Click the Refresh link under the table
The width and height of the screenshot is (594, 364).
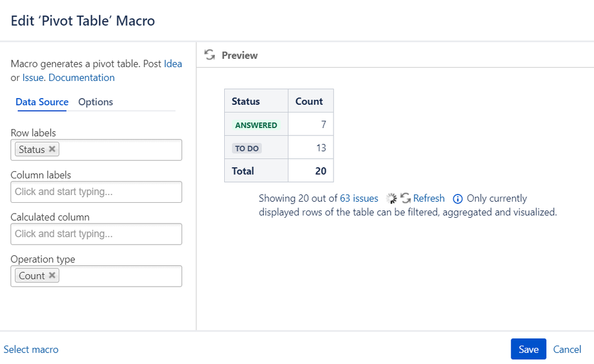pos(429,198)
